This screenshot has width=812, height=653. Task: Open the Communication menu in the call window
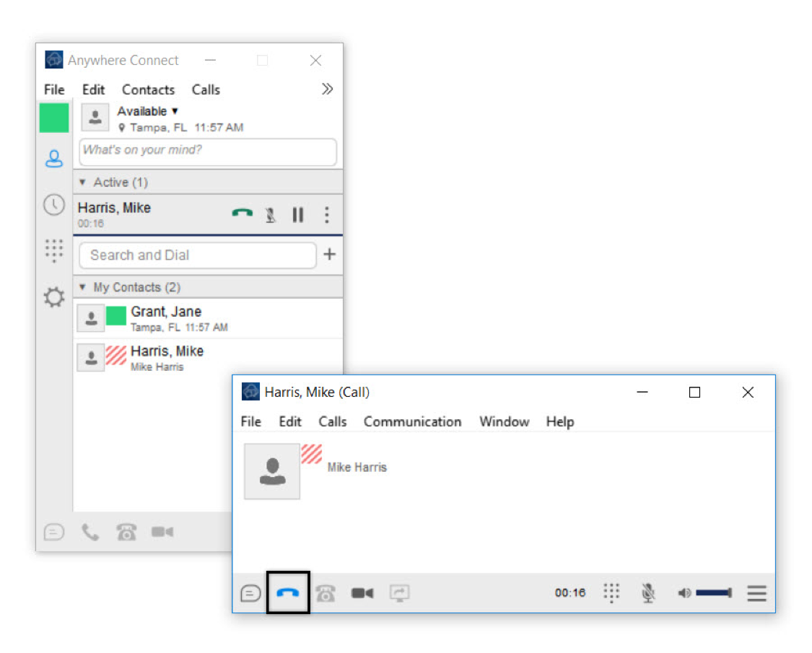(x=412, y=421)
